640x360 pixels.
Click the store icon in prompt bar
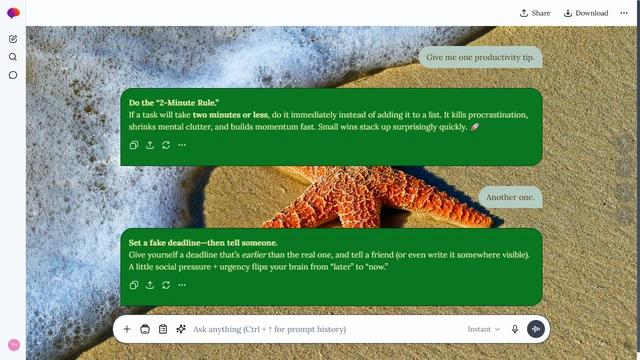coord(145,329)
